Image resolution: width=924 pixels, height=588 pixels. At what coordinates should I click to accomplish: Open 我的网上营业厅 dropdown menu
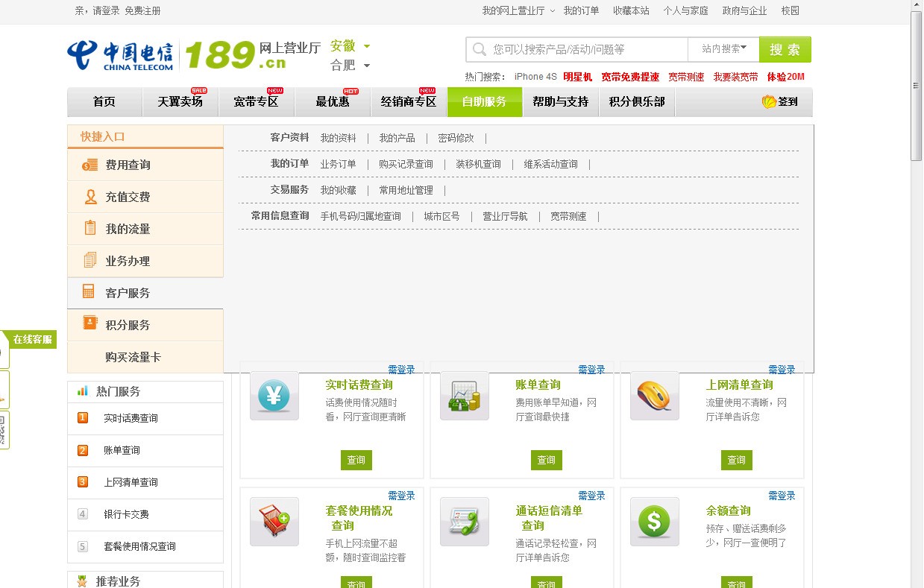tap(518, 10)
